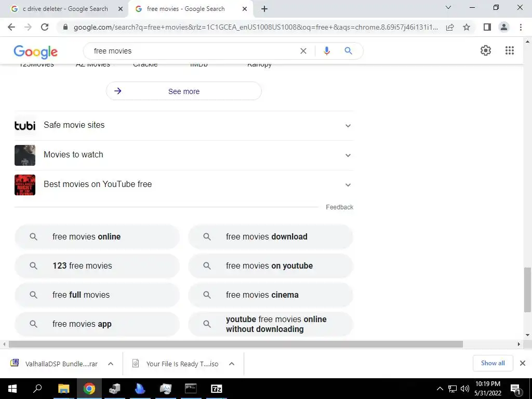Click the horizontal page scrollbar thumb
Image resolution: width=532 pixels, height=399 pixels.
click(x=236, y=344)
